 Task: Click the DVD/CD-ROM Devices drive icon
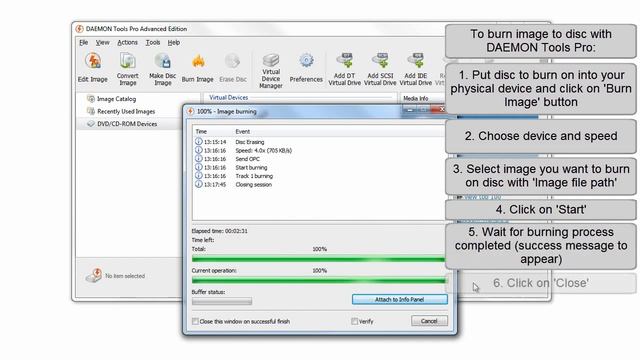click(x=91, y=124)
